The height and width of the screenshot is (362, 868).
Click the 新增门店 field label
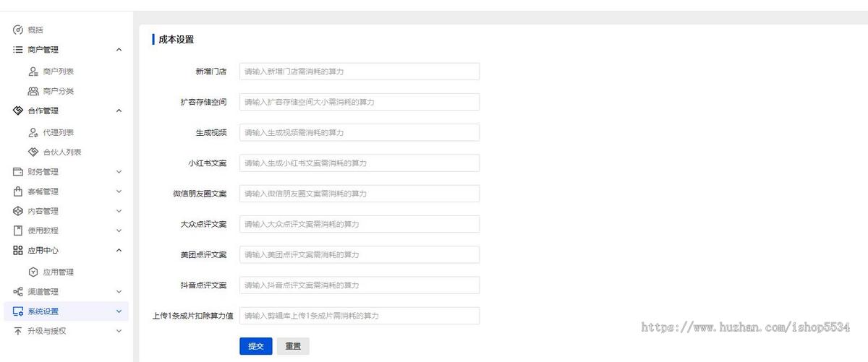tap(210, 72)
